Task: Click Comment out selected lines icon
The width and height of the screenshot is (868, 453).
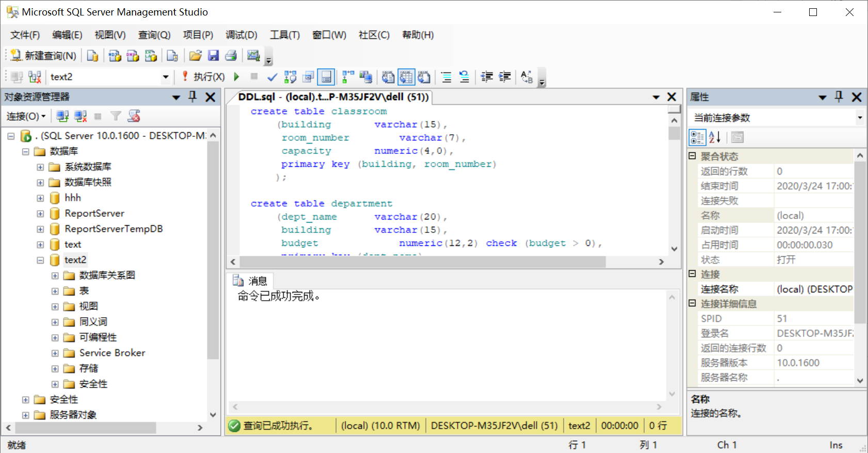Action: coord(446,77)
